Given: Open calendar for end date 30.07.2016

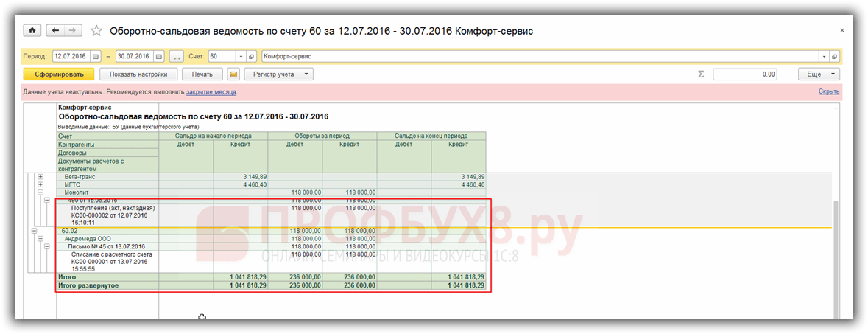Looking at the screenshot, I should (159, 57).
